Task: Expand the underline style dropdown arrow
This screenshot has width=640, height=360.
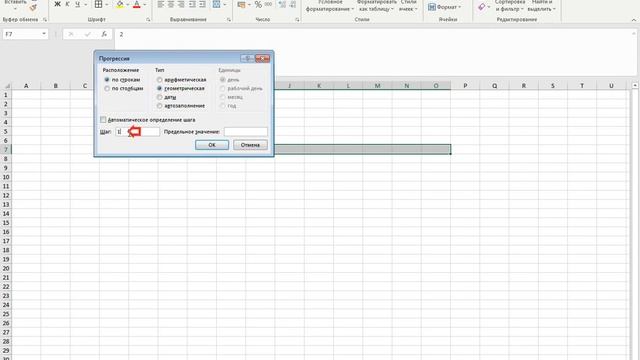Action: (85, 5)
